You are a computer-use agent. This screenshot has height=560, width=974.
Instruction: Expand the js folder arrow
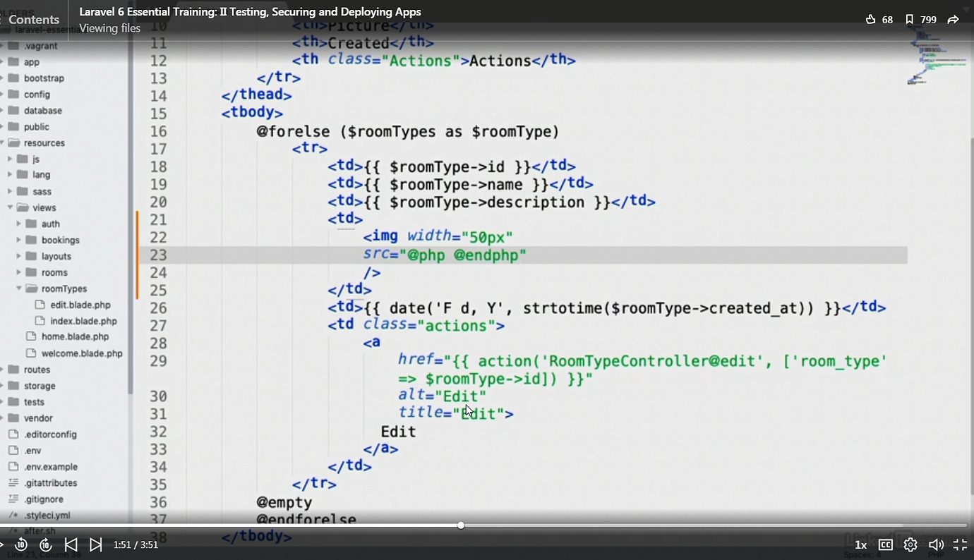[10, 159]
